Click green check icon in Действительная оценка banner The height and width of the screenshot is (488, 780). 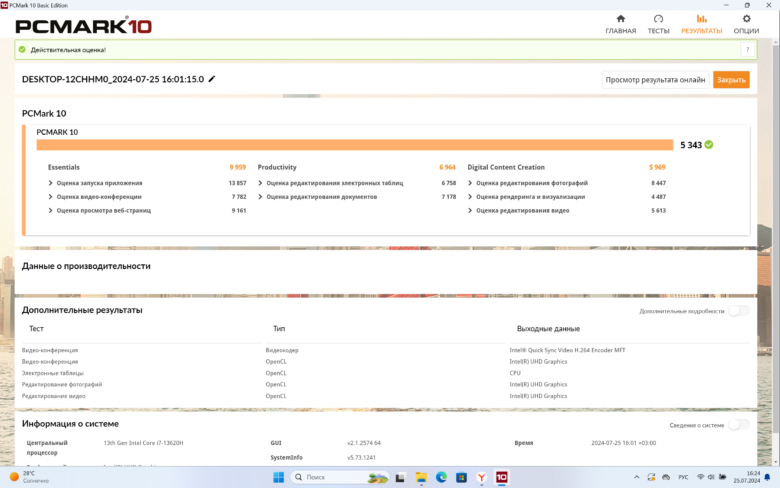click(22, 50)
